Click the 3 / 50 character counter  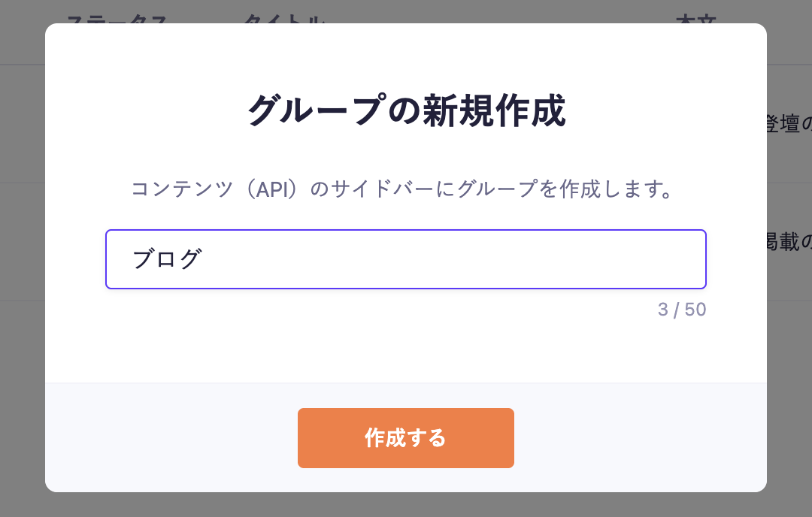point(681,310)
